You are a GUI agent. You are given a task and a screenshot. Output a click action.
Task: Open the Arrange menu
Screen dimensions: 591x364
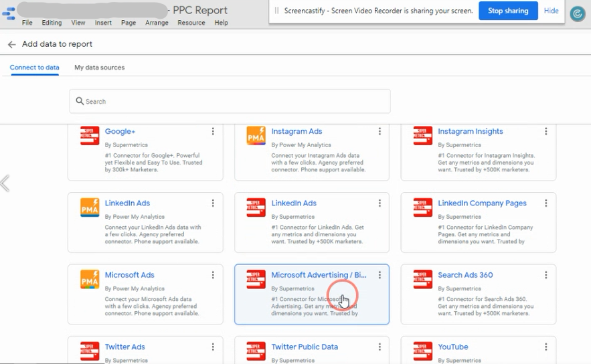click(x=157, y=23)
